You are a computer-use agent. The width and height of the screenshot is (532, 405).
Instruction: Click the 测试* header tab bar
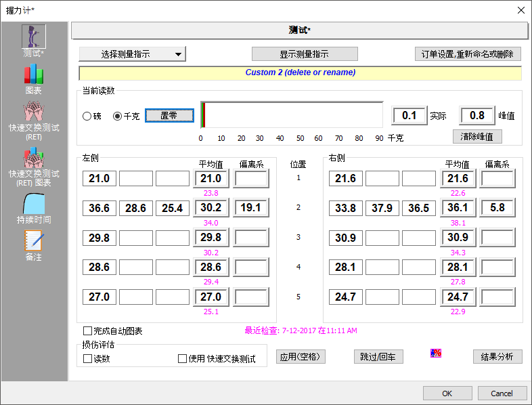pyautogui.click(x=299, y=30)
